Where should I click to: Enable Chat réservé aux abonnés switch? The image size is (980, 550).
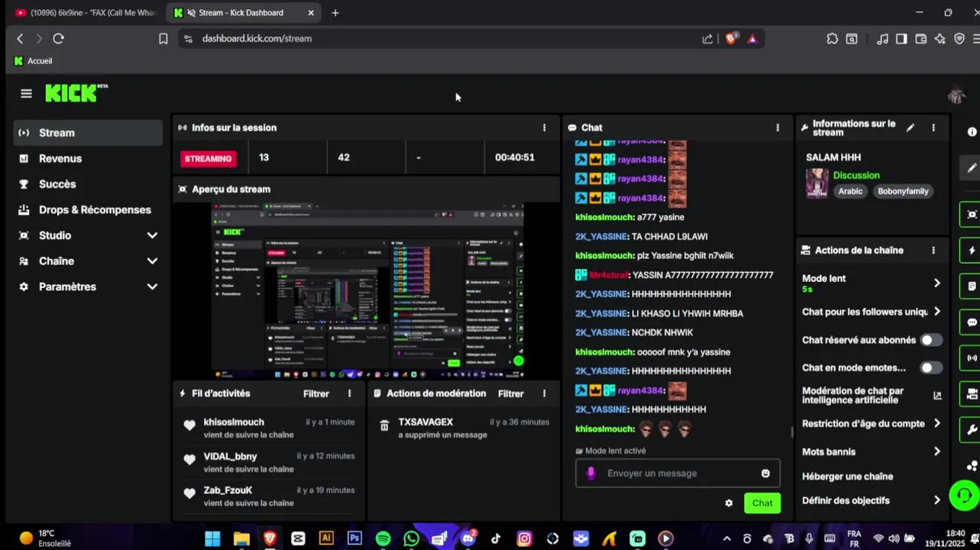931,340
